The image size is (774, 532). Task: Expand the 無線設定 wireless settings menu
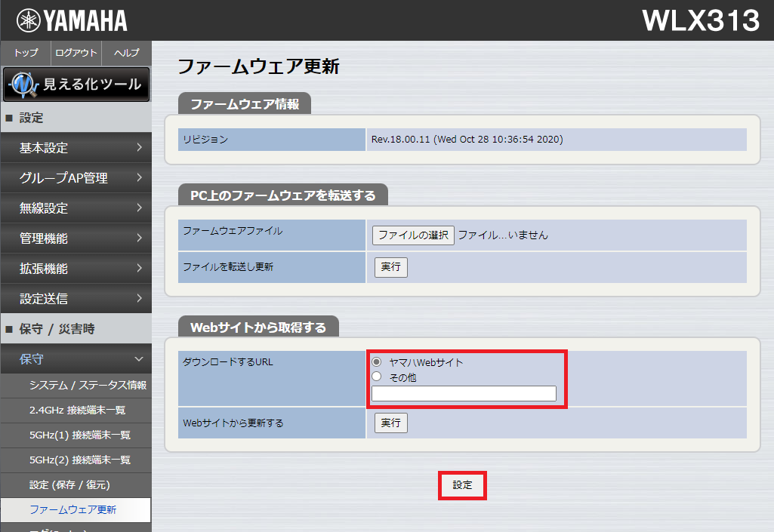[x=76, y=208]
